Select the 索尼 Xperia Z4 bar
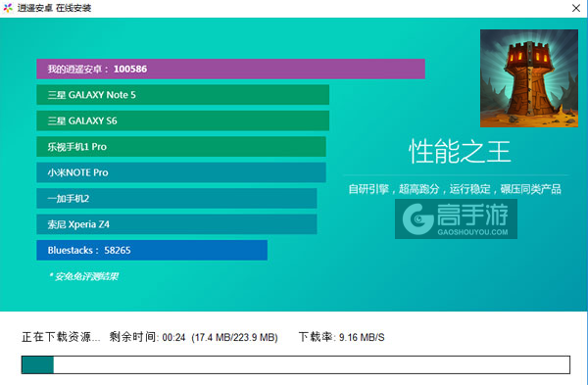This screenshot has height=385, width=588. [x=176, y=224]
